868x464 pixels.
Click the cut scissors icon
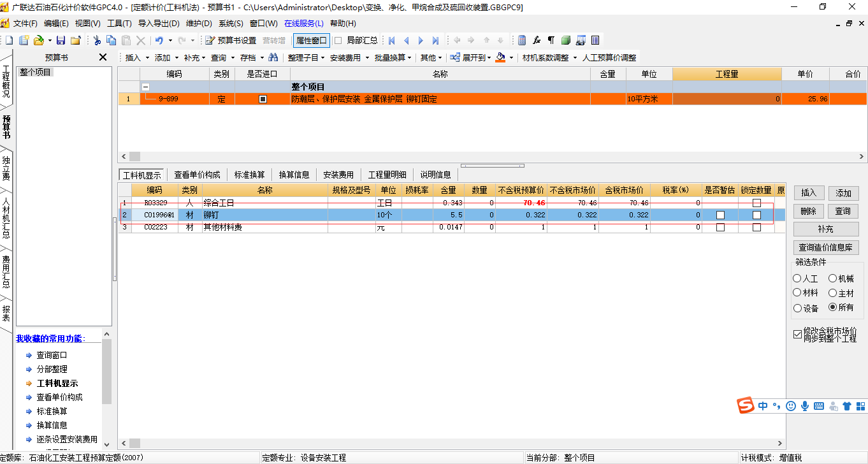[x=97, y=40]
